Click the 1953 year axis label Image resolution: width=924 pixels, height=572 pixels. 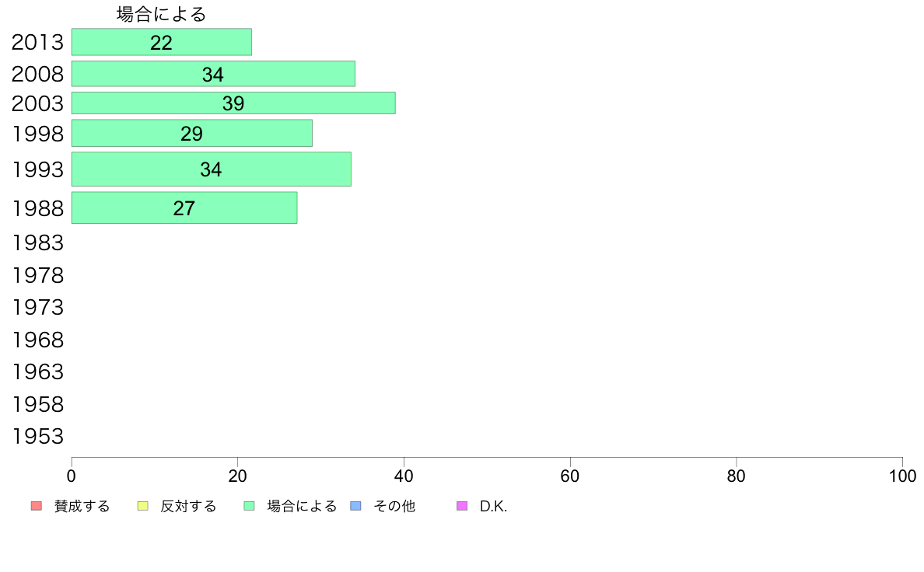point(37,437)
